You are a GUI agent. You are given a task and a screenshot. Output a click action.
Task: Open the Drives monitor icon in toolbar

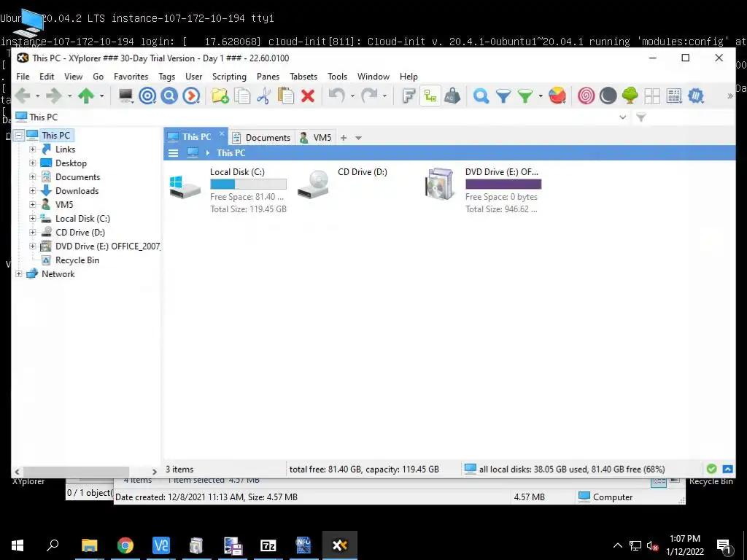coord(125,96)
